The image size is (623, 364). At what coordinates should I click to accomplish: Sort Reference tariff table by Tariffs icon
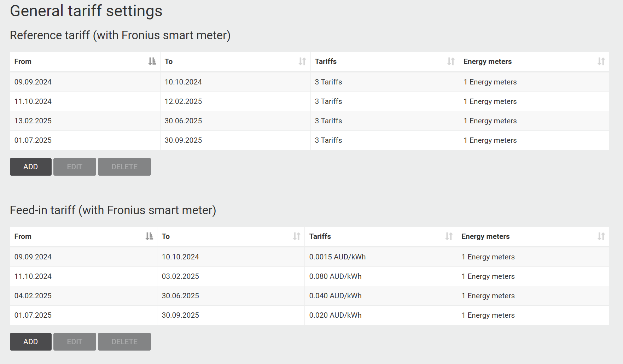point(451,61)
